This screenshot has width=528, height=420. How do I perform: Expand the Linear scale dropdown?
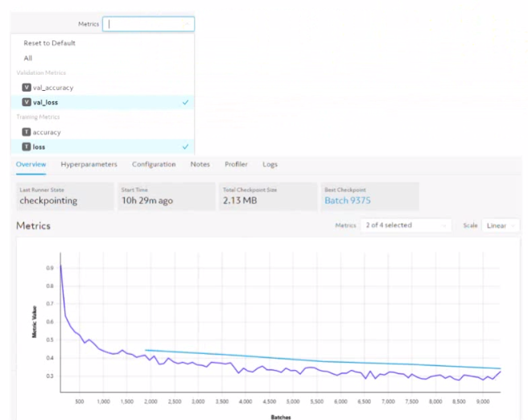click(x=501, y=225)
